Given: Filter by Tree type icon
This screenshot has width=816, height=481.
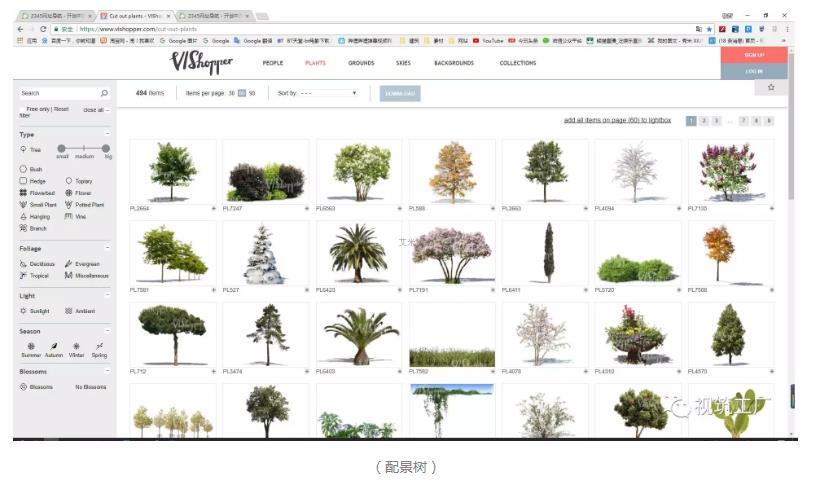Looking at the screenshot, I should coord(23,149).
